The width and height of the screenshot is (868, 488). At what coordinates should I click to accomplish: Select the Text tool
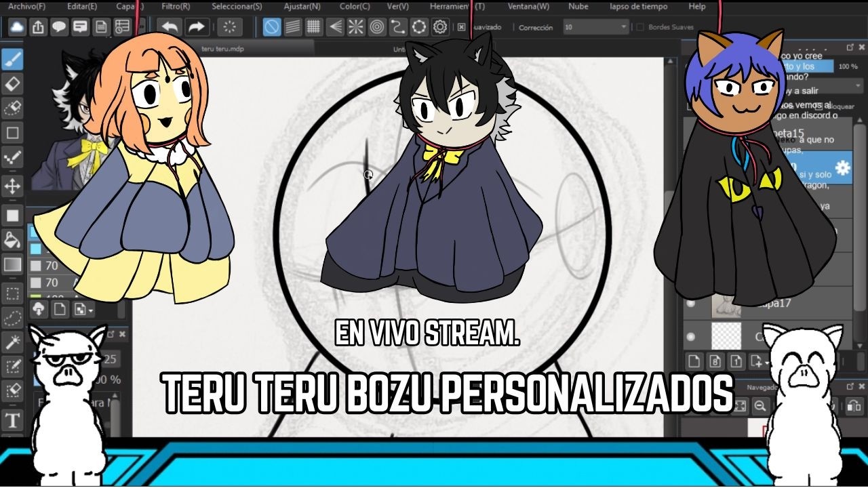12,420
